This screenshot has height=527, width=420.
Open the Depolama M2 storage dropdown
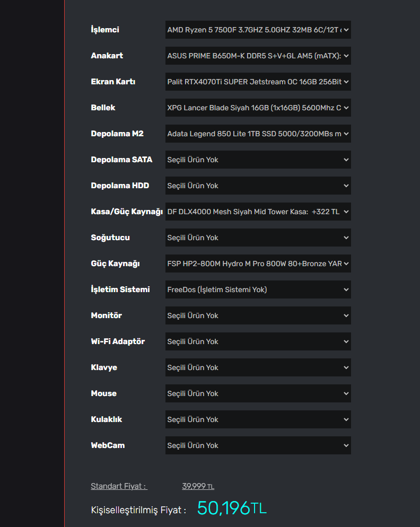click(258, 134)
